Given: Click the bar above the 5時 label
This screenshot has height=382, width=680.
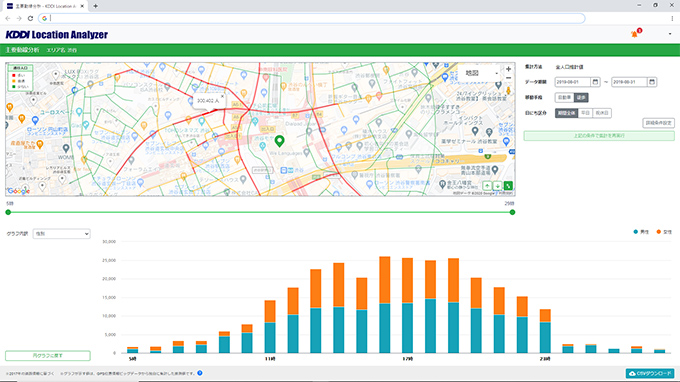Looking at the screenshot, I should pyautogui.click(x=133, y=350).
